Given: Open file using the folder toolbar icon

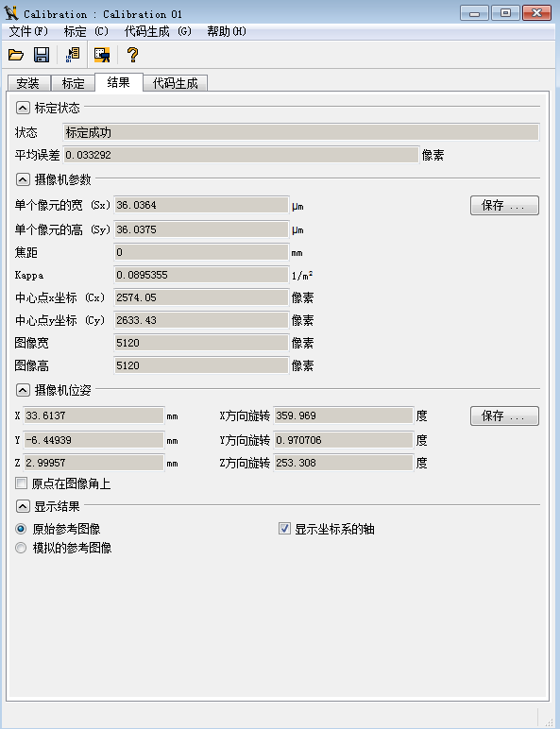Looking at the screenshot, I should pos(16,55).
